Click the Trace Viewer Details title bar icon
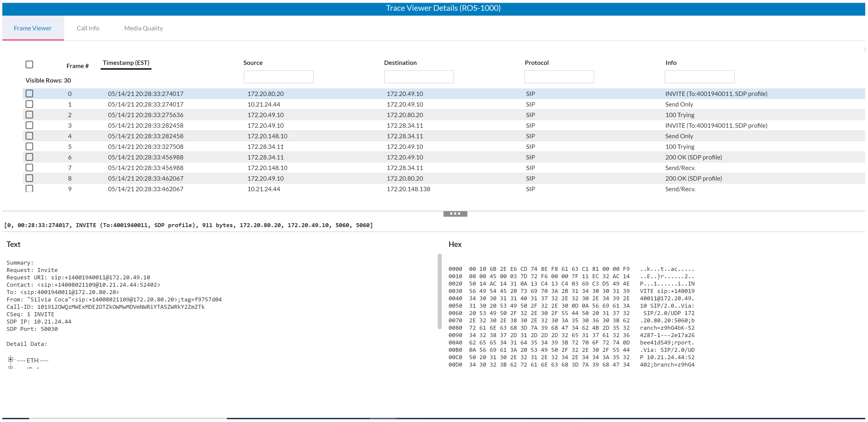 click(x=434, y=8)
